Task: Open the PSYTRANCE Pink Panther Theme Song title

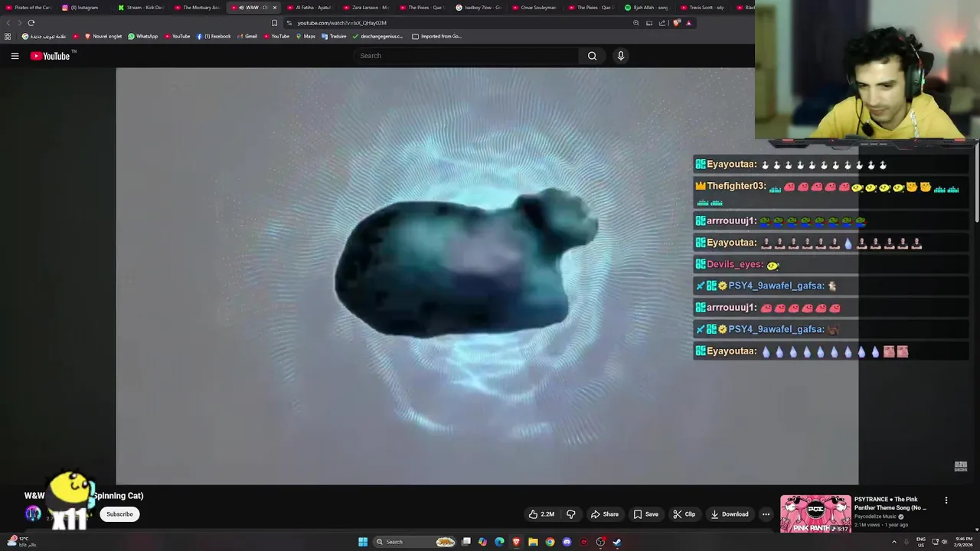Action: (x=890, y=504)
